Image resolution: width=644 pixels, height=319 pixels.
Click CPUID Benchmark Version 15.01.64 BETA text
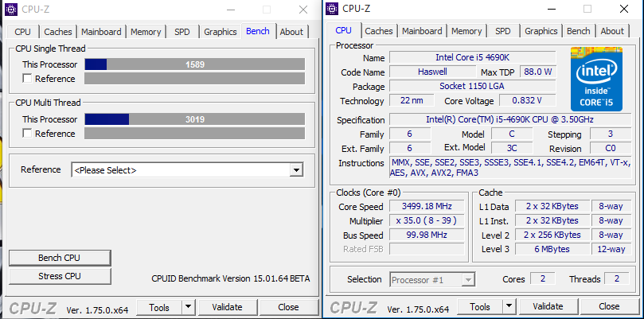coord(231,278)
